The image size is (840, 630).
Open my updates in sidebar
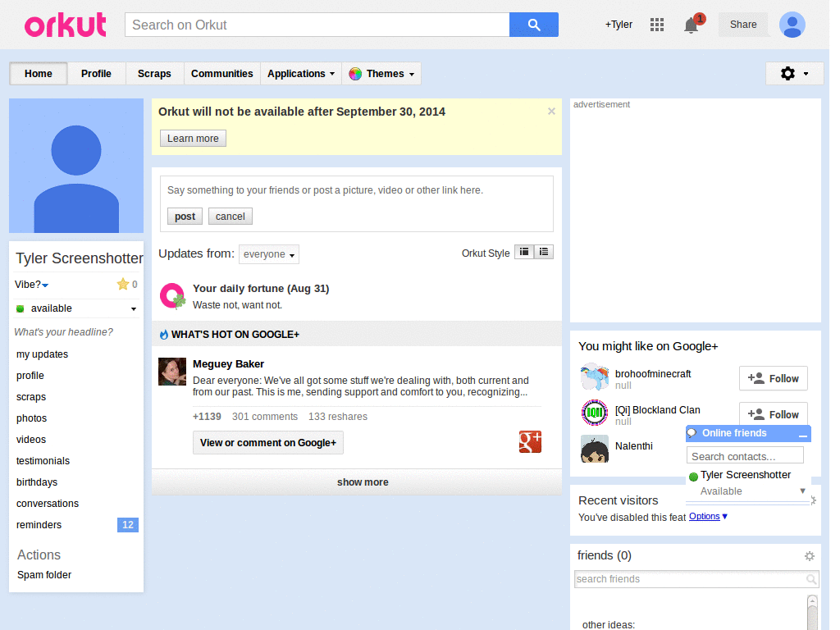click(x=43, y=354)
